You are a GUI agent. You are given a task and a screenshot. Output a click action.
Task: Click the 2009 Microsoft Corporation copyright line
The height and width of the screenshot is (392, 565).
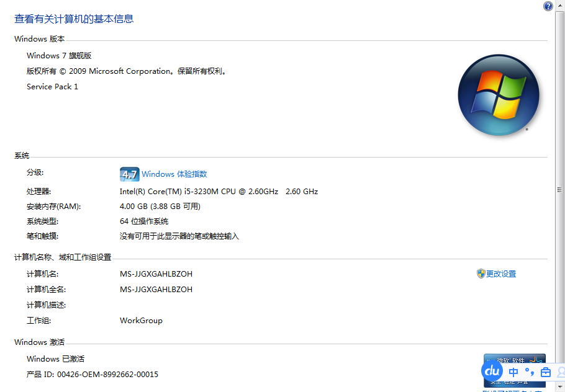[x=127, y=71]
